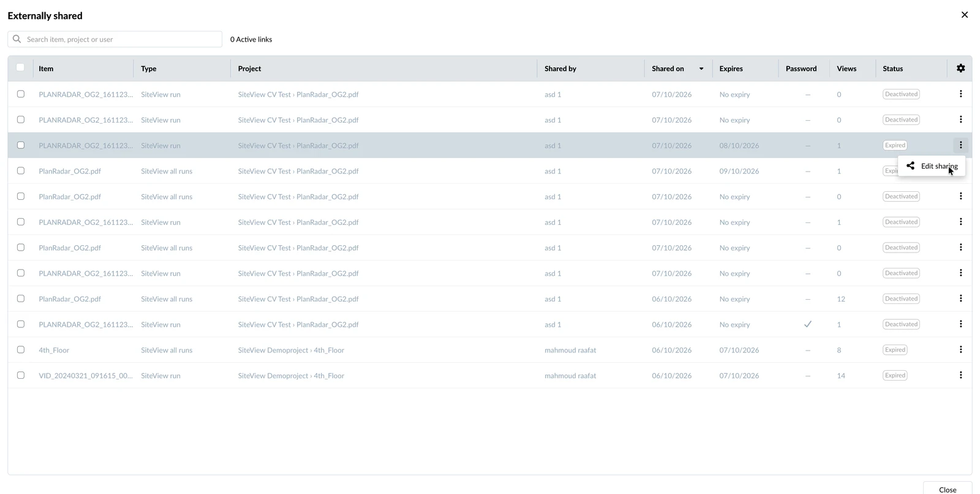Click the 12 views count cell
Image resolution: width=980 pixels, height=494 pixels.
click(841, 299)
